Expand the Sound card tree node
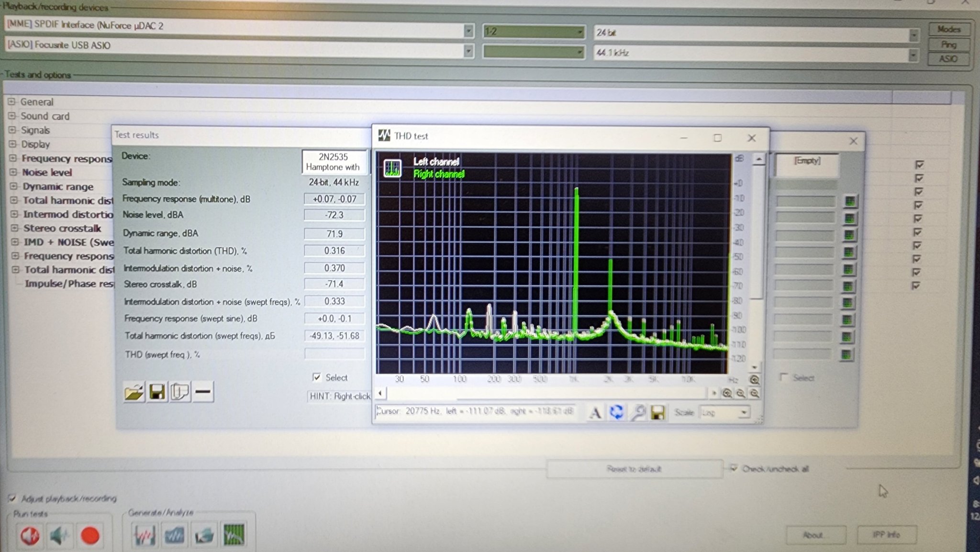The width and height of the screenshot is (980, 552). (x=12, y=115)
